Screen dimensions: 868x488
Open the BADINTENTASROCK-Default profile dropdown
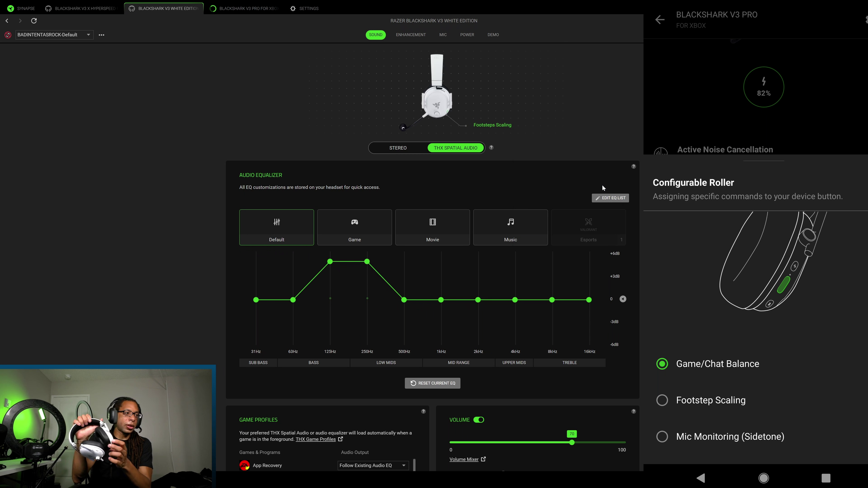[x=54, y=35]
